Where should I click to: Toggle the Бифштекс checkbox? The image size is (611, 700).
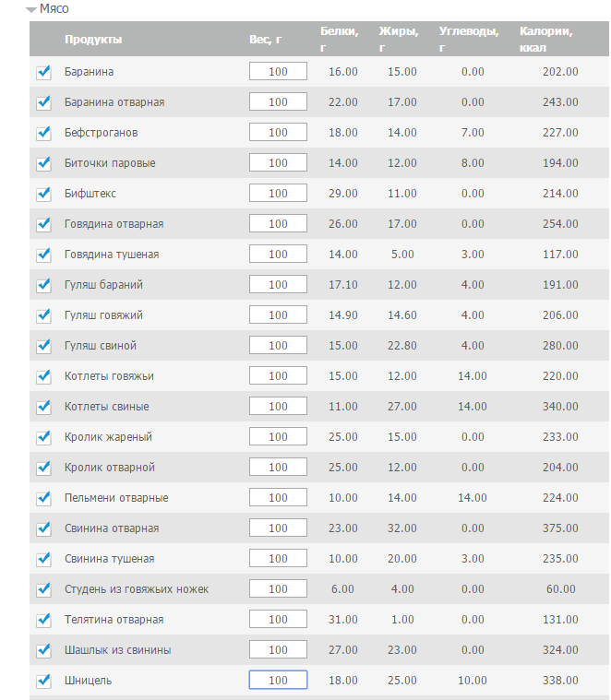coord(43,194)
